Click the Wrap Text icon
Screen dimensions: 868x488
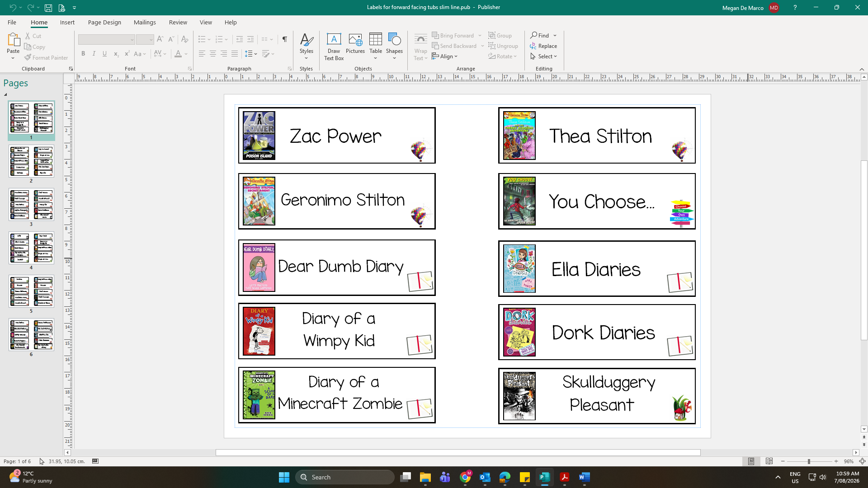coord(420,47)
